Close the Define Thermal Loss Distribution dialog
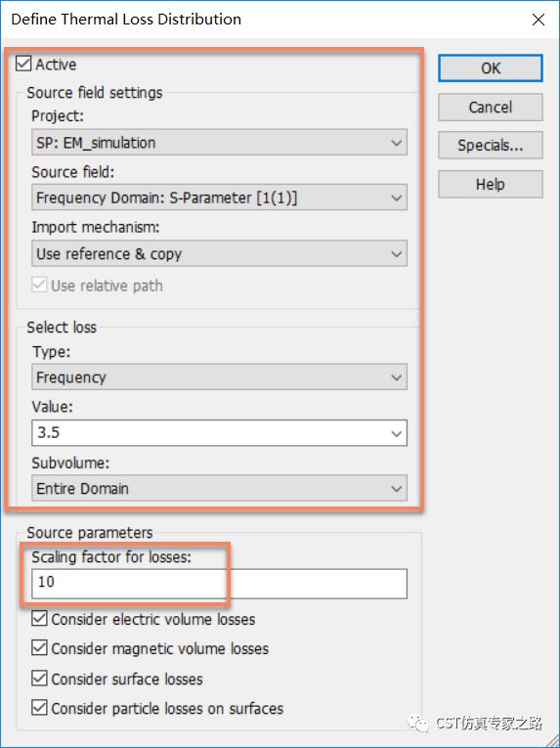560x748 pixels. 538,20
